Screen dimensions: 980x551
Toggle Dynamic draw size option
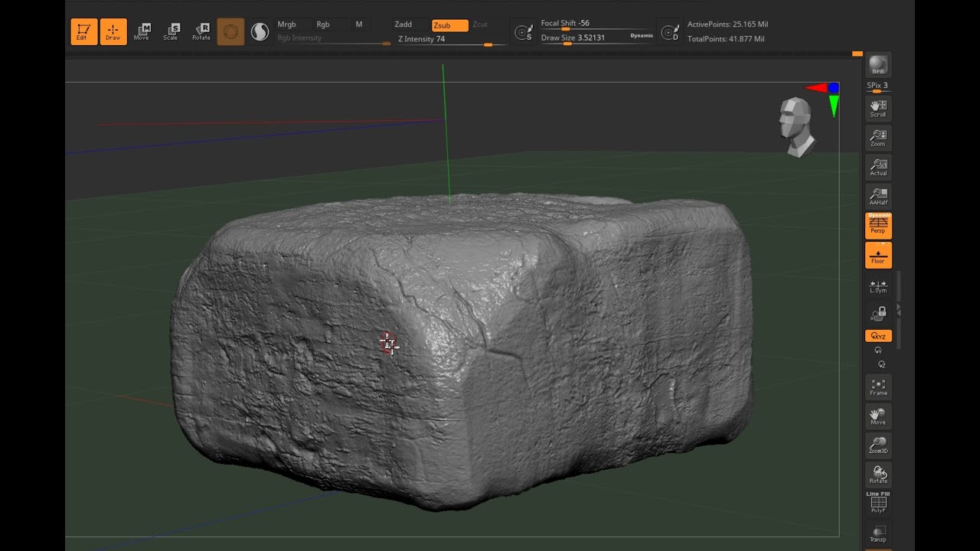(x=642, y=36)
